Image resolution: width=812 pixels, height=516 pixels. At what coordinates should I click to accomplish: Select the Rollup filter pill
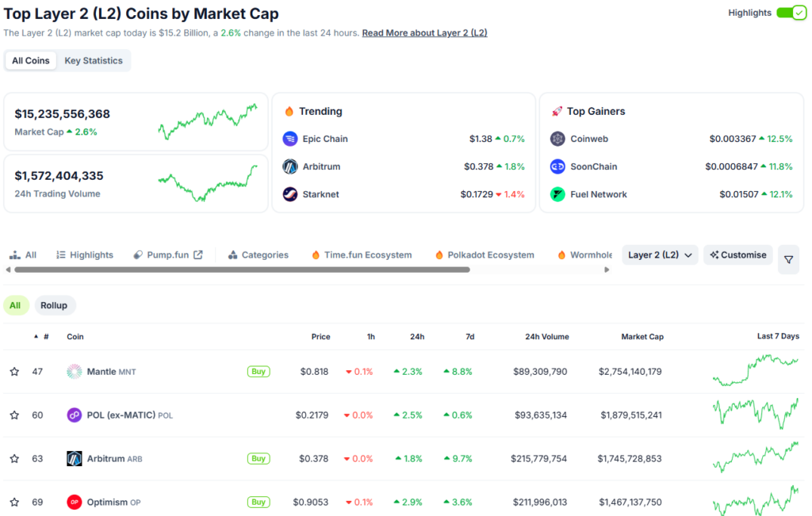(x=54, y=304)
